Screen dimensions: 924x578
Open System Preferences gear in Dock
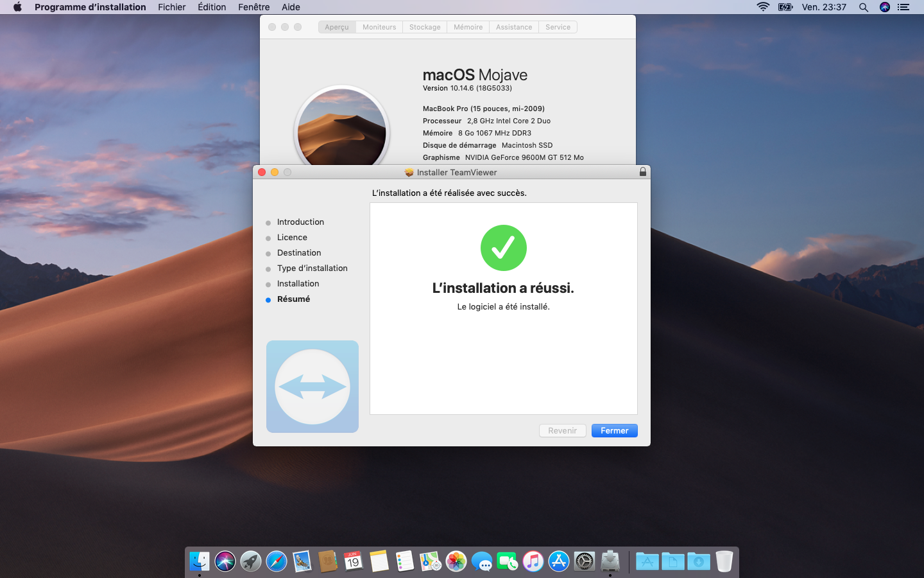coord(585,561)
